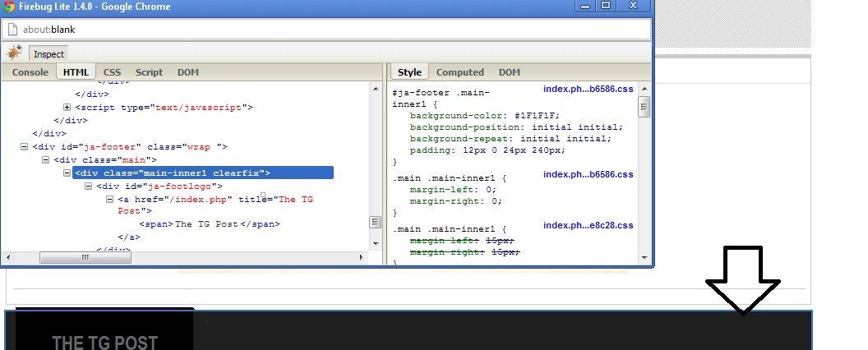Select the div id ja-footer row

click(130, 146)
